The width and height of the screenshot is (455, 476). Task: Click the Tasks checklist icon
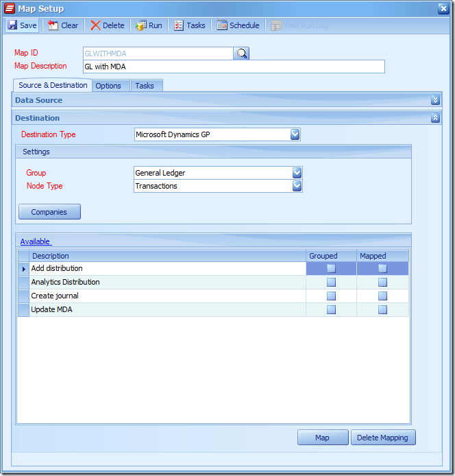[x=179, y=25]
